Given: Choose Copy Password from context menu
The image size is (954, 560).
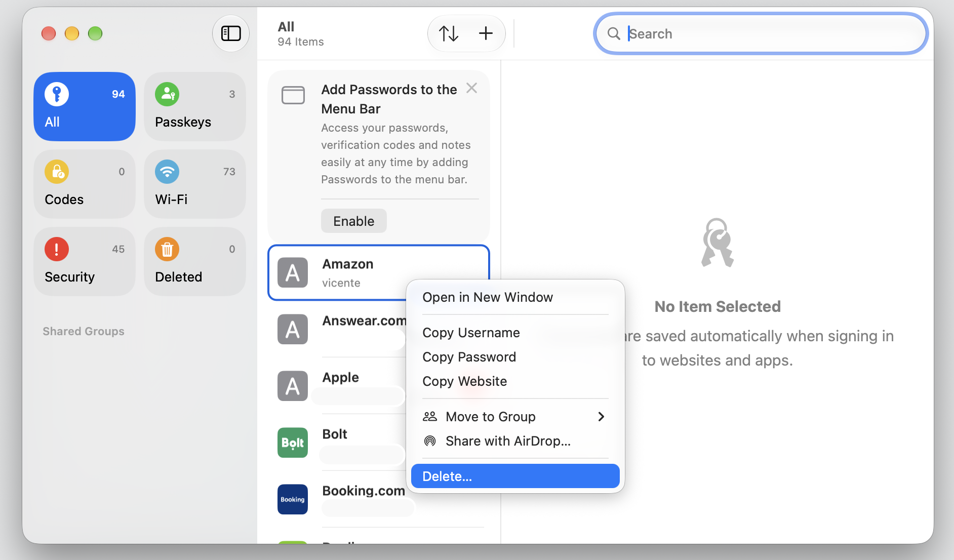Looking at the screenshot, I should pyautogui.click(x=515, y=357).
